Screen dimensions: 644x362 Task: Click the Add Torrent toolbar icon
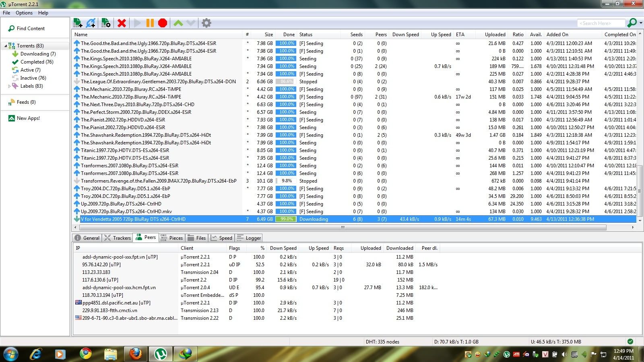pyautogui.click(x=78, y=23)
